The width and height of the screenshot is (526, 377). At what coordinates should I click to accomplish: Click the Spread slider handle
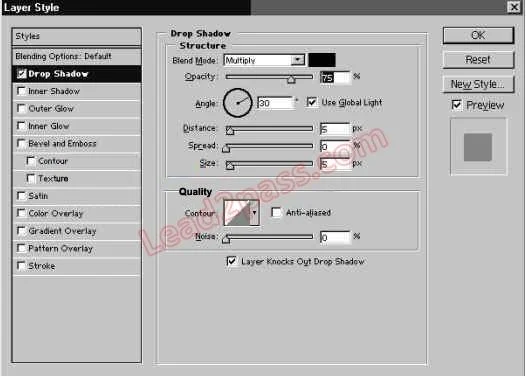(x=226, y=148)
